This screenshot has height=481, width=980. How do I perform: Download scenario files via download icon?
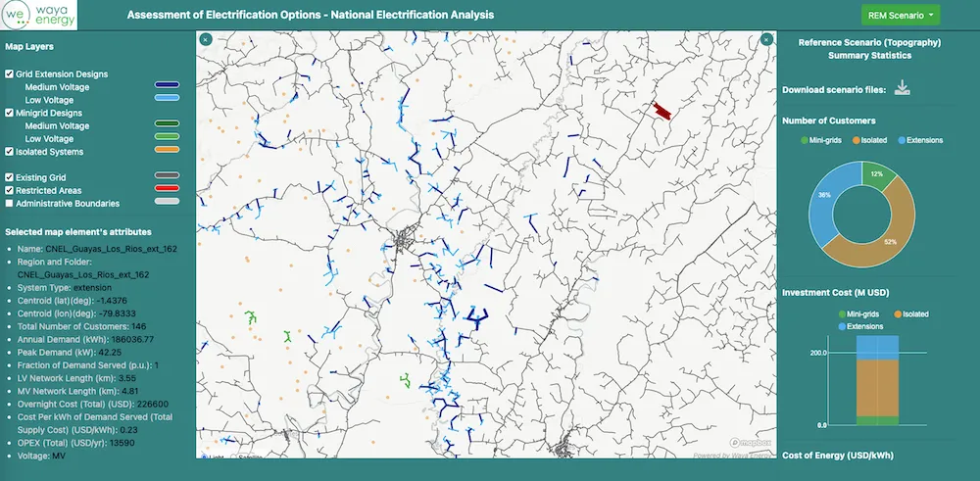pos(902,88)
